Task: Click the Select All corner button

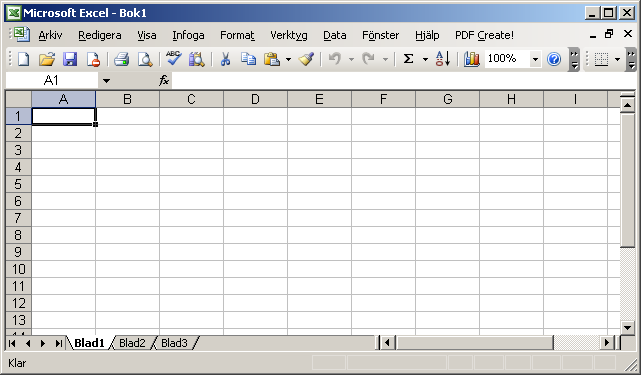Action: 18,99
